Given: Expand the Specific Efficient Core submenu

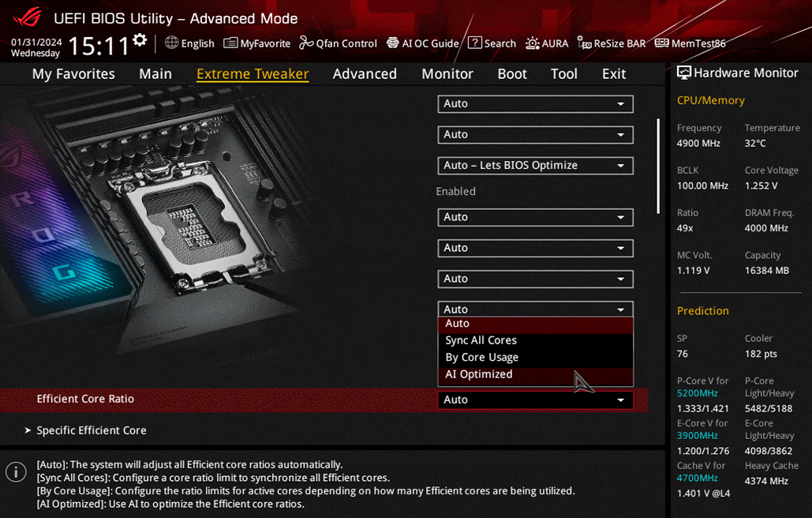Looking at the screenshot, I should (x=92, y=430).
